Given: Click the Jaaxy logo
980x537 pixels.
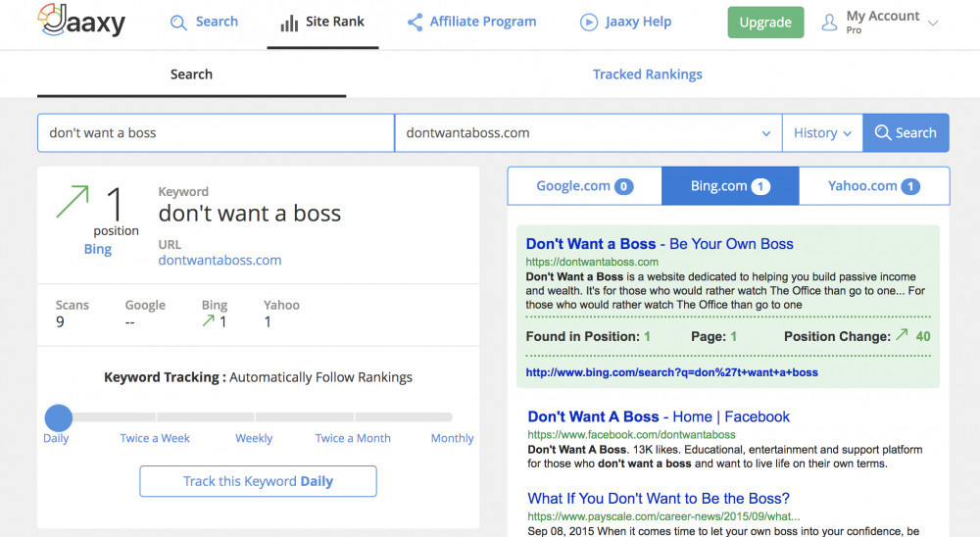Looking at the screenshot, I should [x=82, y=21].
